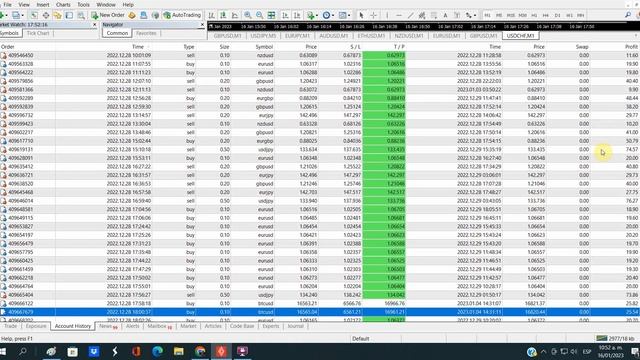The width and height of the screenshot is (640, 360).
Task: Click the New Order button
Action: [108, 15]
